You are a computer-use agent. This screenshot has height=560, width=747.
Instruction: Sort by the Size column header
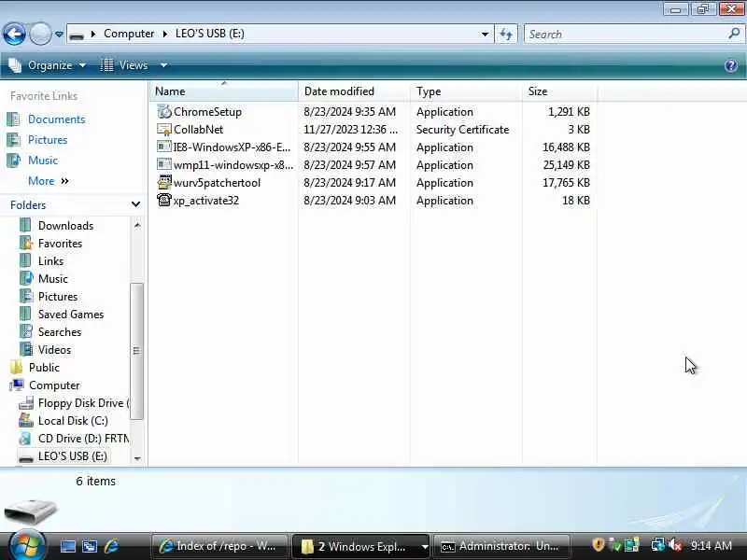[x=559, y=91]
